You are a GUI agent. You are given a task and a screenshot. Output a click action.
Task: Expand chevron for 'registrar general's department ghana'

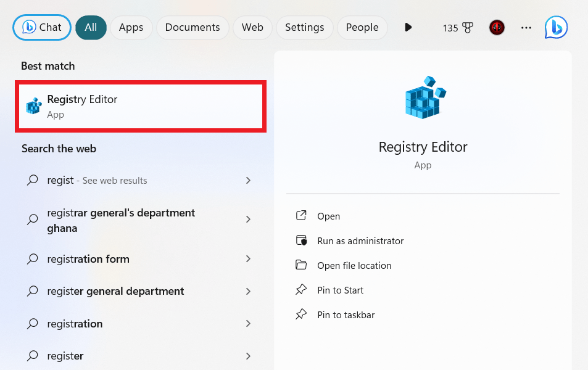[248, 220]
